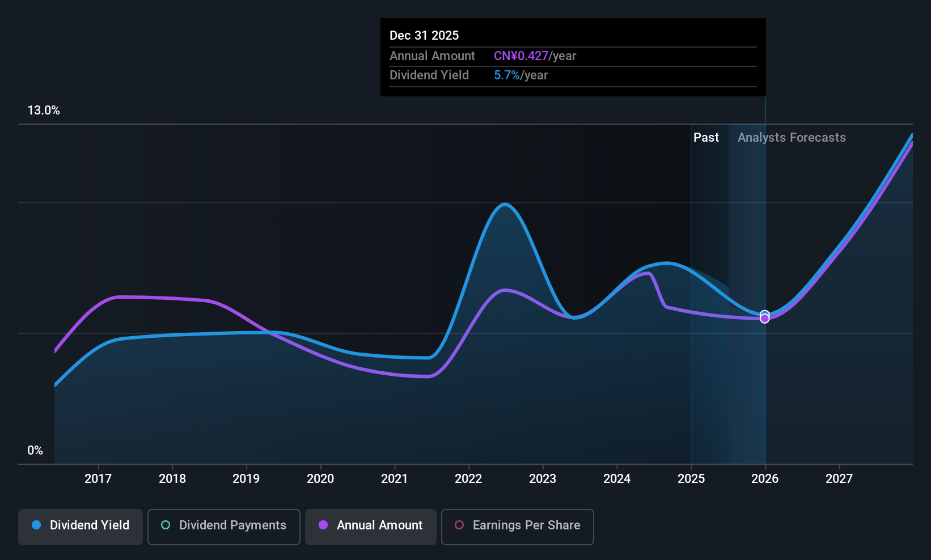Click the purple Annual Amount data point at 2026
931x560 pixels.
click(764, 319)
